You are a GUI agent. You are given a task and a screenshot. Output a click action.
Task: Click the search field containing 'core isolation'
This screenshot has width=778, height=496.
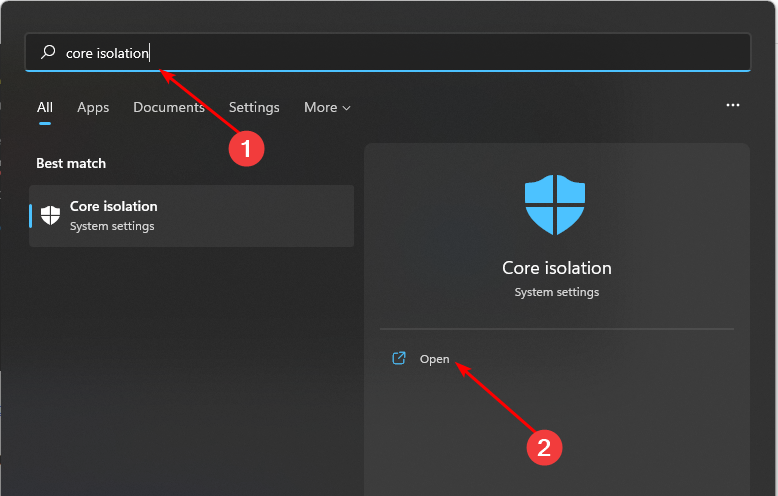tap(388, 52)
